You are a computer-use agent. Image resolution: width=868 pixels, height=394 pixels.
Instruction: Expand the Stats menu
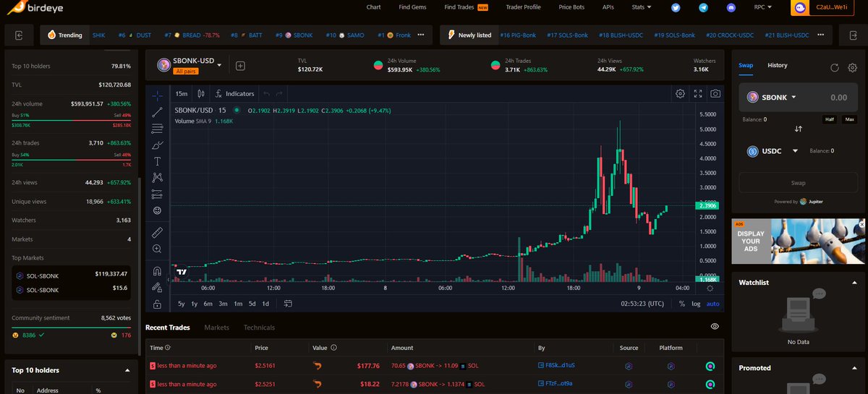(x=640, y=7)
